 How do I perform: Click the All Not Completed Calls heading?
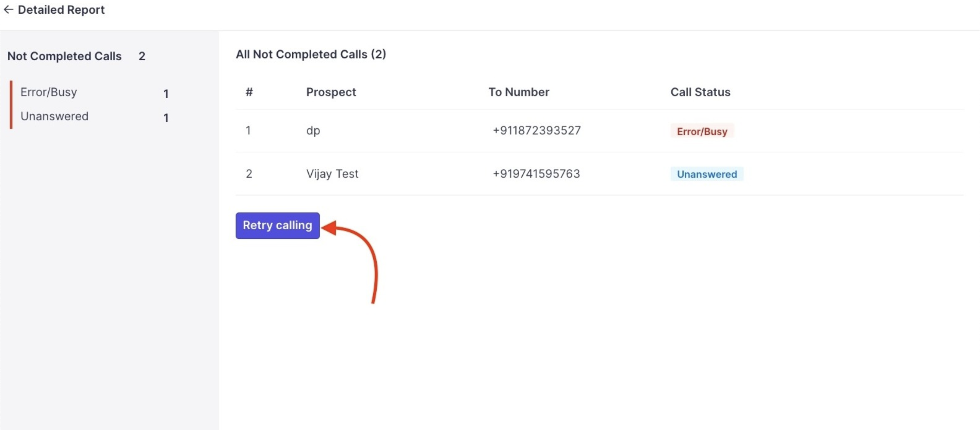pos(311,55)
